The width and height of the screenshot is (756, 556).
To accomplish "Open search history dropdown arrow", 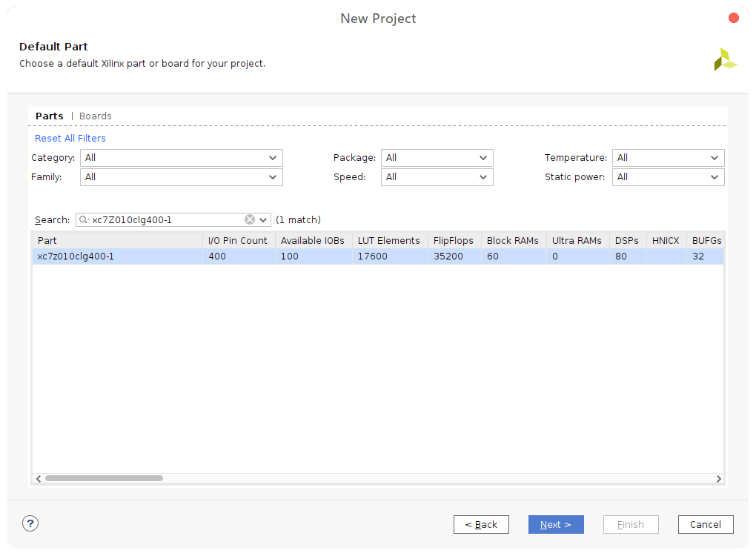I will pos(263,220).
